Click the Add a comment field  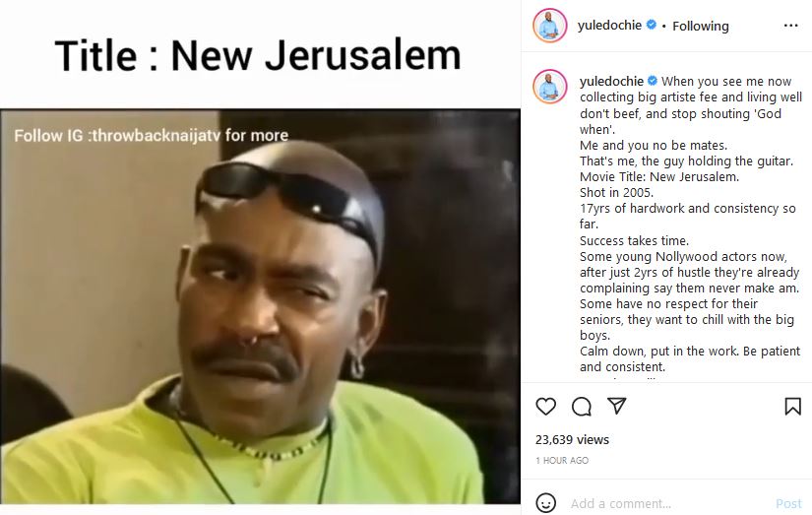(667, 503)
